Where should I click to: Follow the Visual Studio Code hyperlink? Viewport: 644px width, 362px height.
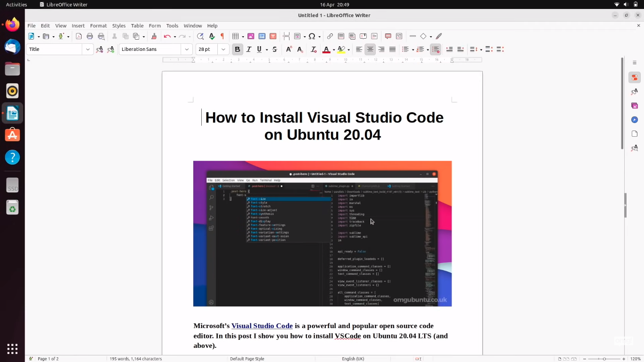point(262,326)
